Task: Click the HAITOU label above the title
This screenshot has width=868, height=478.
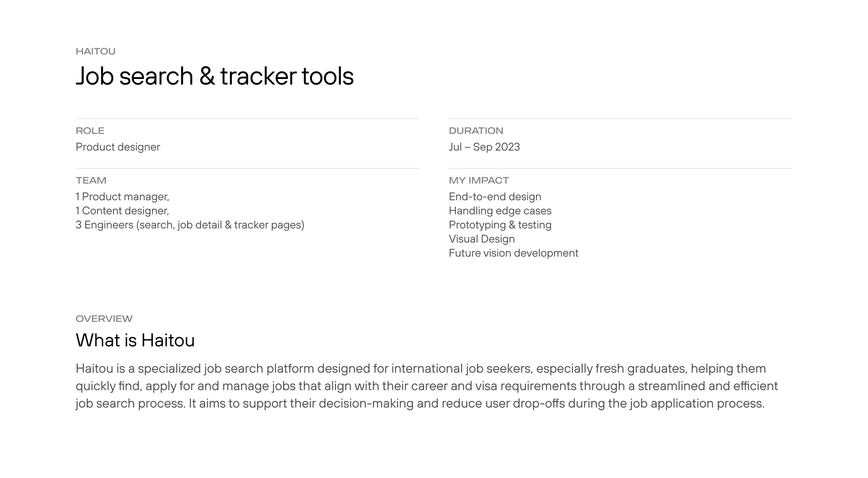Action: 95,51
